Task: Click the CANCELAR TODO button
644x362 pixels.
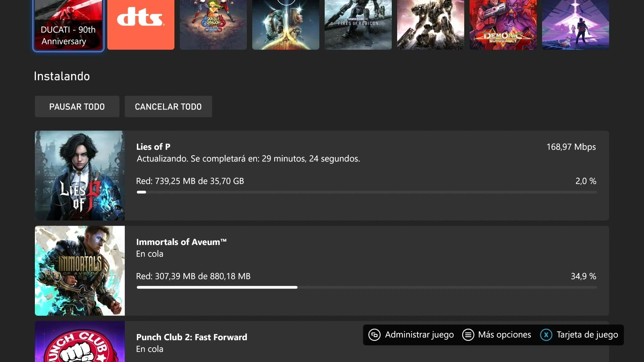Action: [x=168, y=107]
